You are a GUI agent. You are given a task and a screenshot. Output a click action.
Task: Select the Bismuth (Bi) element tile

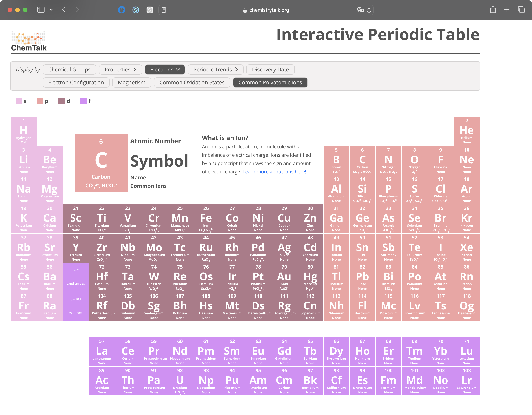388,277
